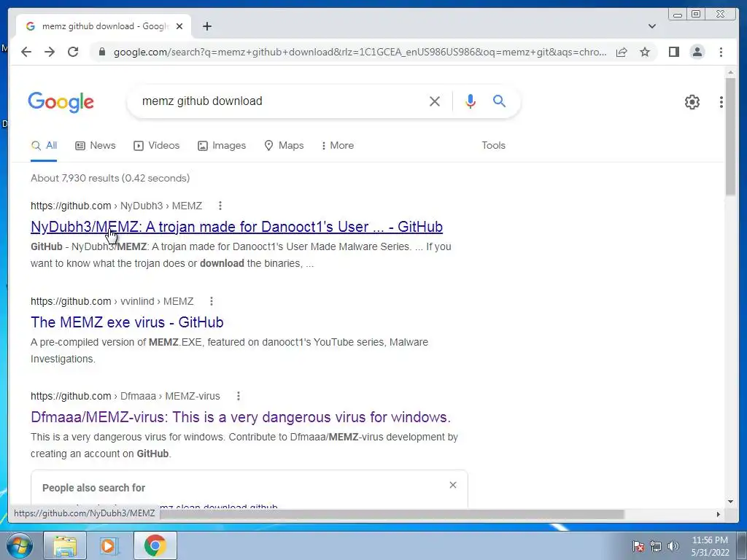Image resolution: width=747 pixels, height=560 pixels.
Task: Open the Windows Start menu
Action: (x=18, y=545)
